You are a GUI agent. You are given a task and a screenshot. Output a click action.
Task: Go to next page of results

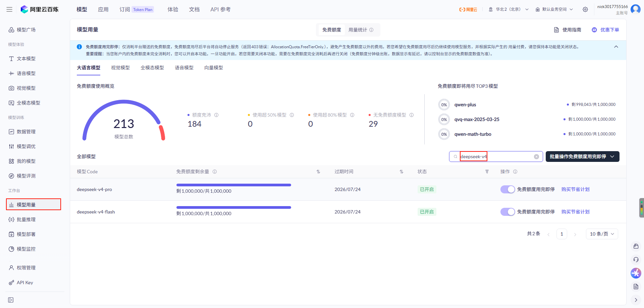click(x=575, y=234)
